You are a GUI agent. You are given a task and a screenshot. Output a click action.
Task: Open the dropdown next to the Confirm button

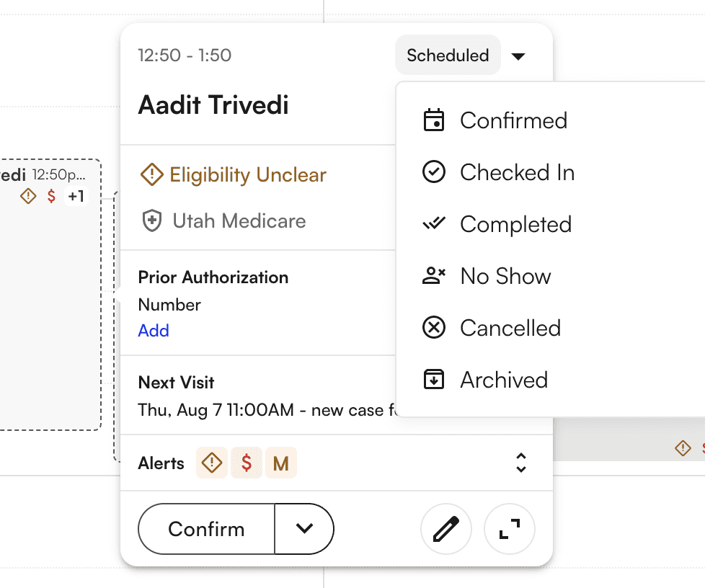[304, 529]
